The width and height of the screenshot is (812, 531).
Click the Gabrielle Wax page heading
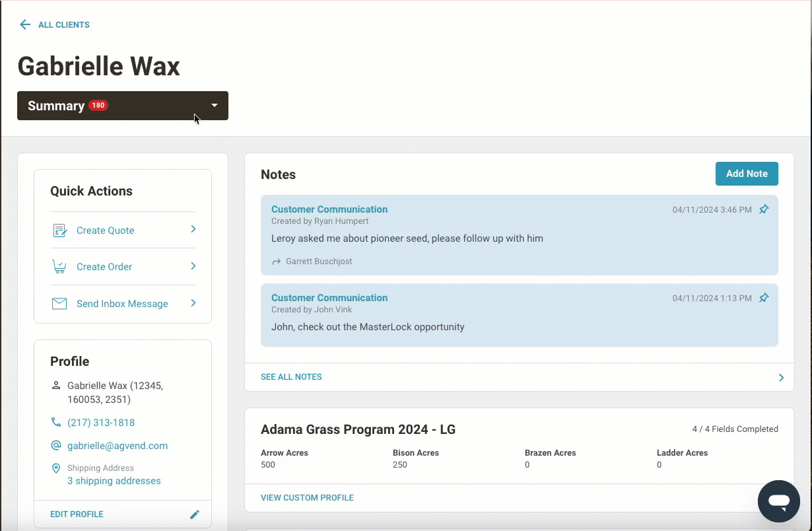tap(99, 66)
